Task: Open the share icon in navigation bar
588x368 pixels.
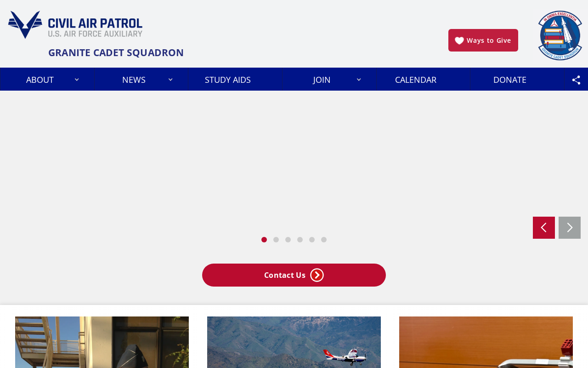Action: 576,80
